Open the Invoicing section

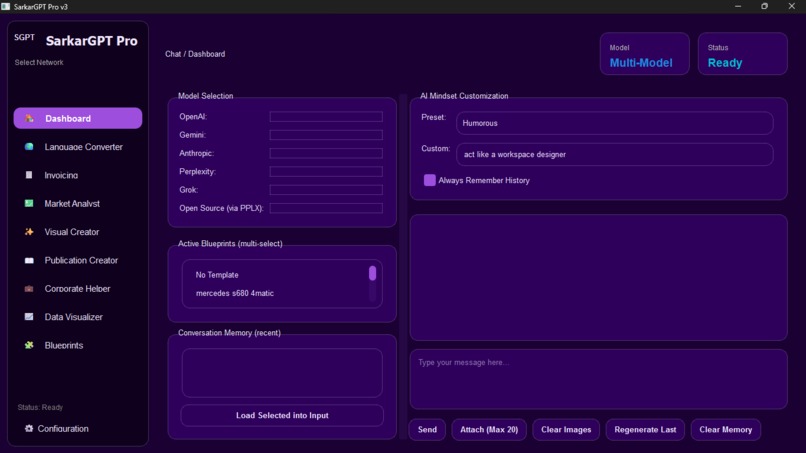(78, 175)
